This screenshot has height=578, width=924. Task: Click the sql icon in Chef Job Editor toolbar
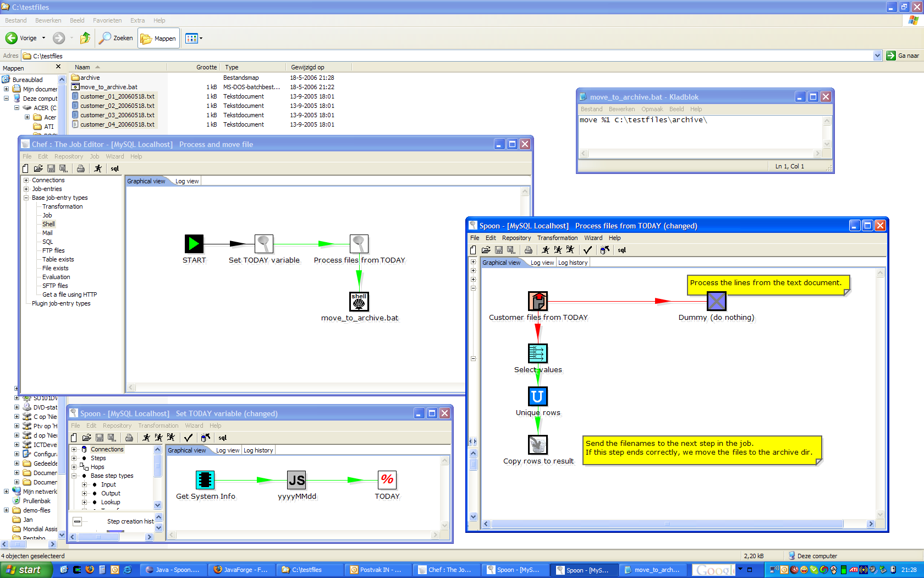tap(115, 168)
